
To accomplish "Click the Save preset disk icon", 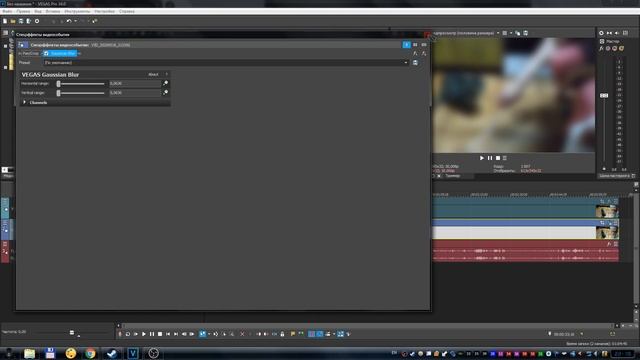I will [x=415, y=63].
